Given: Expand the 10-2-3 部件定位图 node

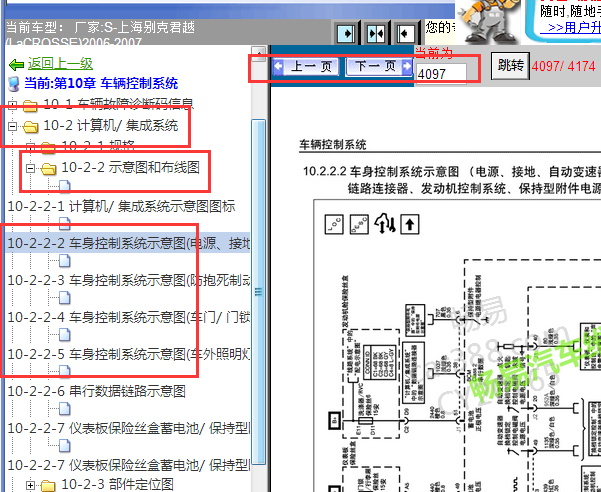Looking at the screenshot, I should point(30,485).
